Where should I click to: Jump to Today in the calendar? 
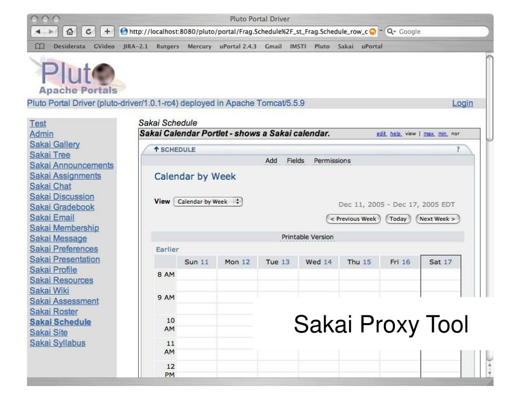(x=398, y=219)
